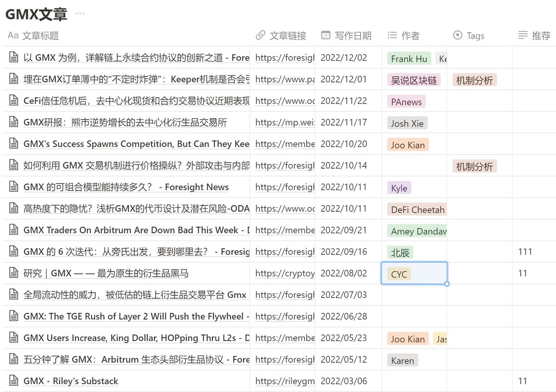Click 推荐 cell 11 in 研究｜GMX row
The width and height of the screenshot is (556, 392).
534,273
